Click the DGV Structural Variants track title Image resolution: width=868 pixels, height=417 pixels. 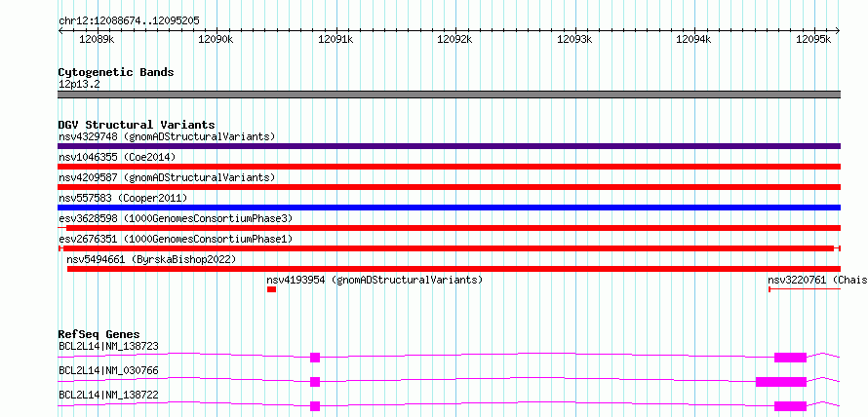pyautogui.click(x=137, y=125)
